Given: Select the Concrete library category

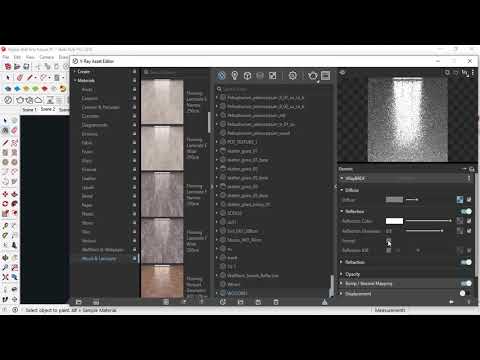Looking at the screenshot, I should (x=90, y=116).
